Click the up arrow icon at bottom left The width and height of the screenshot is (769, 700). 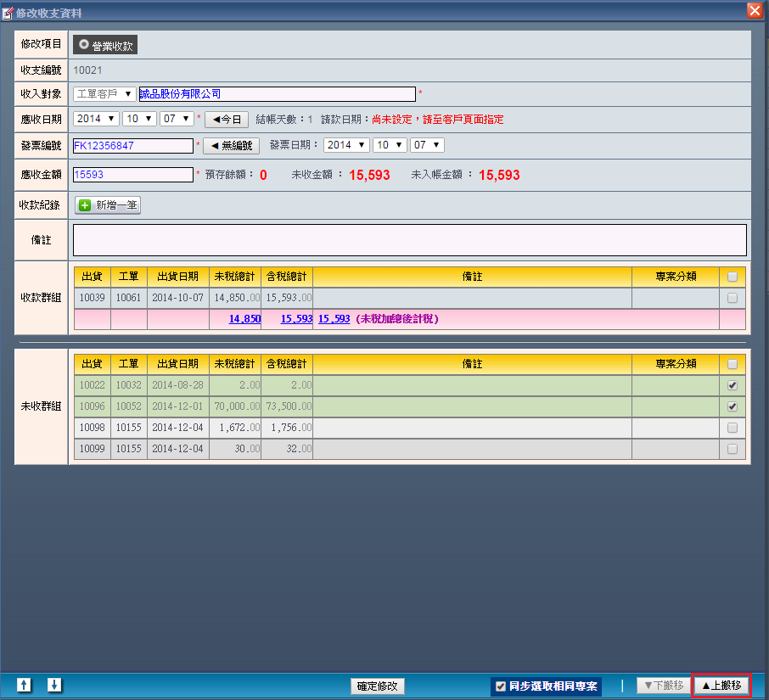(24, 685)
